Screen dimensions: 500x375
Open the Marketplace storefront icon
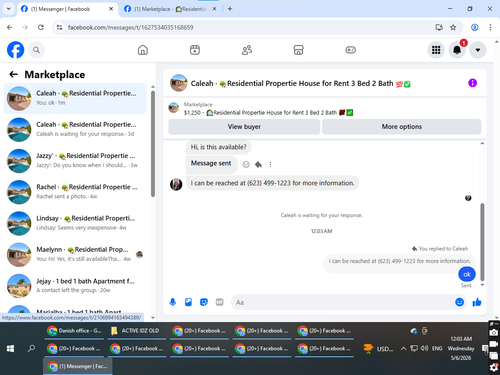pyautogui.click(x=298, y=50)
